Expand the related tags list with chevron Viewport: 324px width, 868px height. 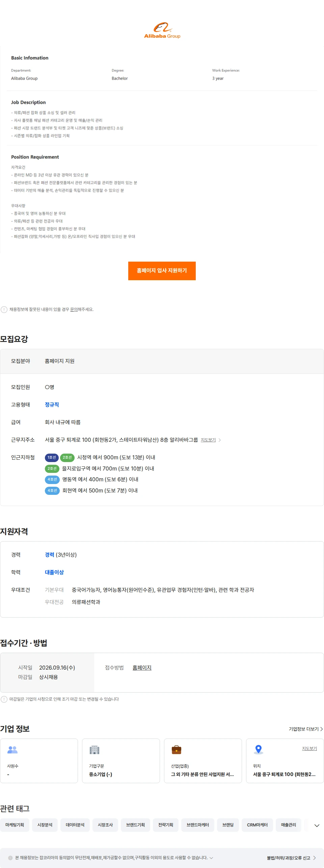coord(317,826)
